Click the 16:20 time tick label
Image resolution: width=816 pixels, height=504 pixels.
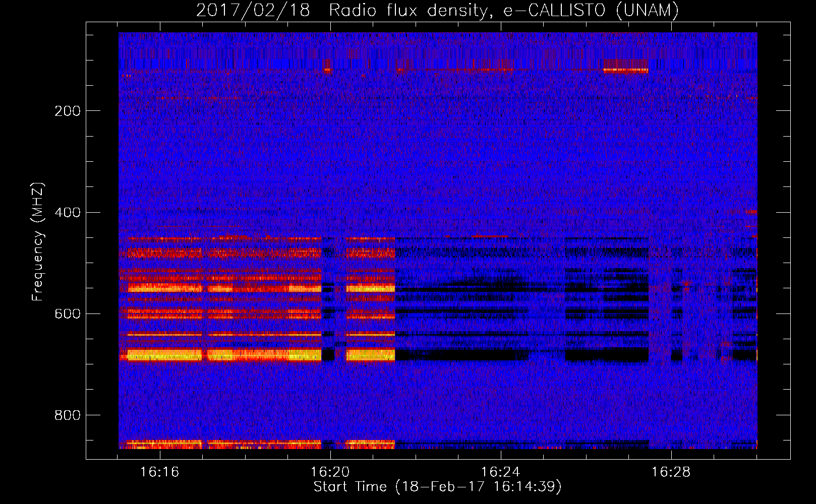point(330,472)
